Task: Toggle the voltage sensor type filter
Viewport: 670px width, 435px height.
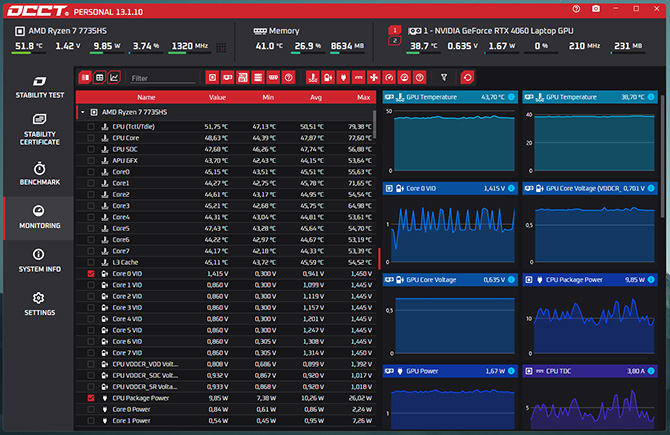Action: pos(328,77)
